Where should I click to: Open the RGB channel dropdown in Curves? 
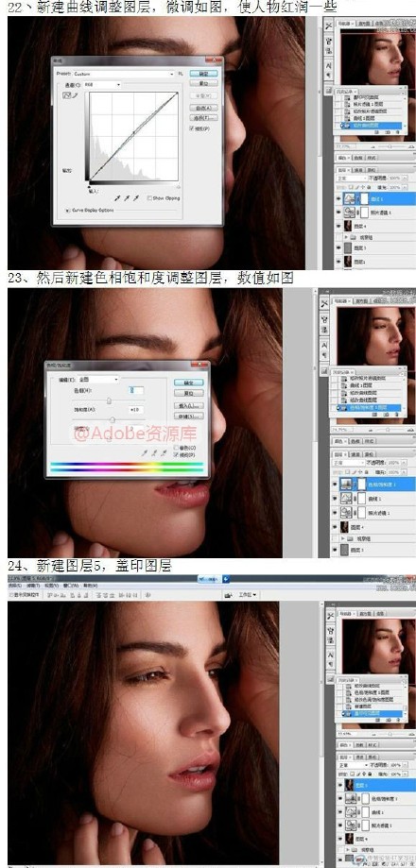[102, 85]
